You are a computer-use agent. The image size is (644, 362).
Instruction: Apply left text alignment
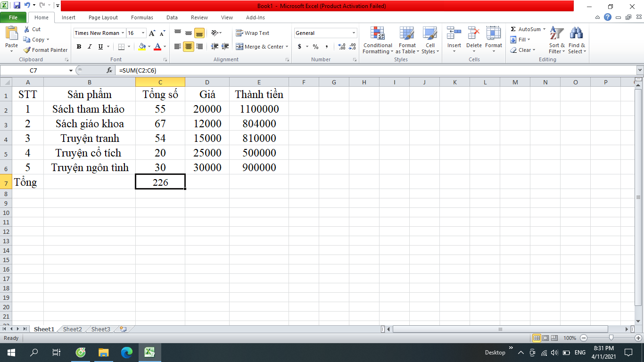[x=178, y=47]
